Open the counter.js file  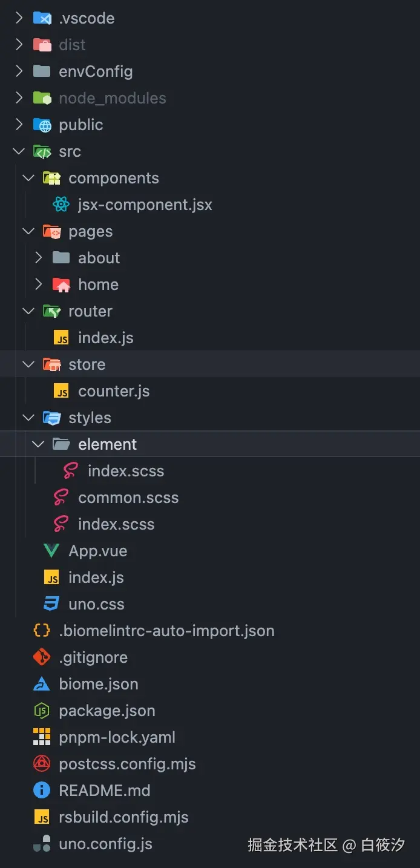(113, 391)
